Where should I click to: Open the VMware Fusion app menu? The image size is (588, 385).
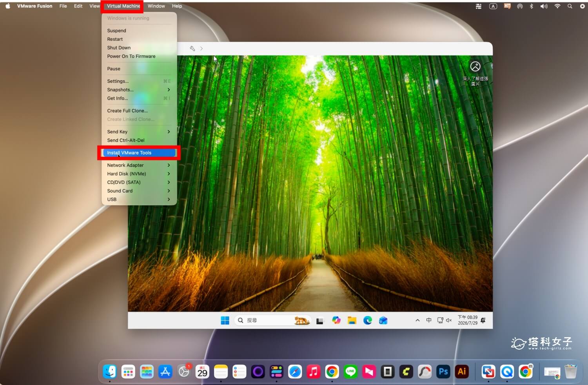34,6
